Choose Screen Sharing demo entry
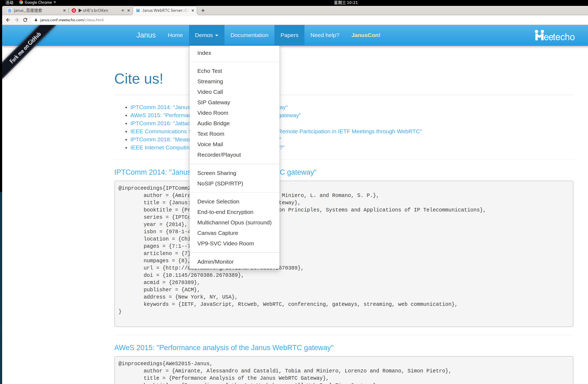This screenshot has width=588, height=384. 217,173
